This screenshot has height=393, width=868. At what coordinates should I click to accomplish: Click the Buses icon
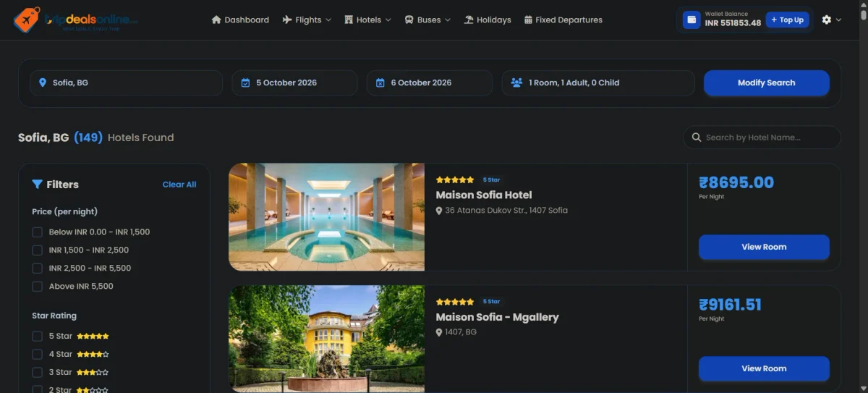409,20
